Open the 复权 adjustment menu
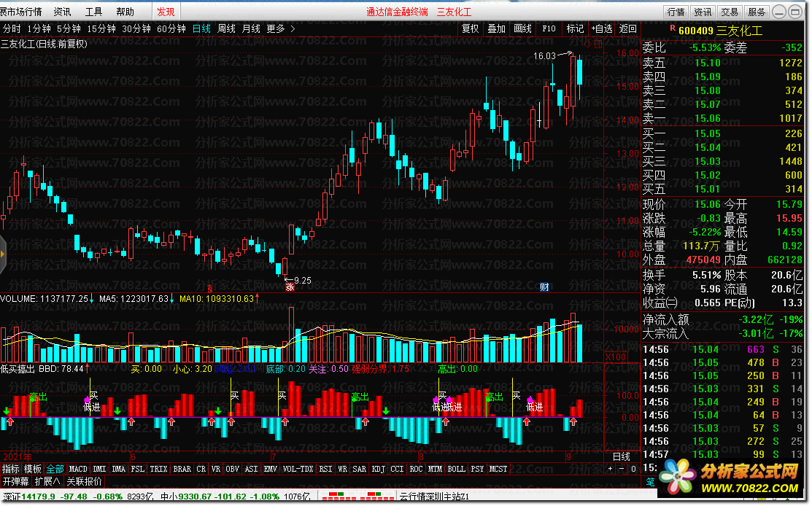 coord(471,29)
